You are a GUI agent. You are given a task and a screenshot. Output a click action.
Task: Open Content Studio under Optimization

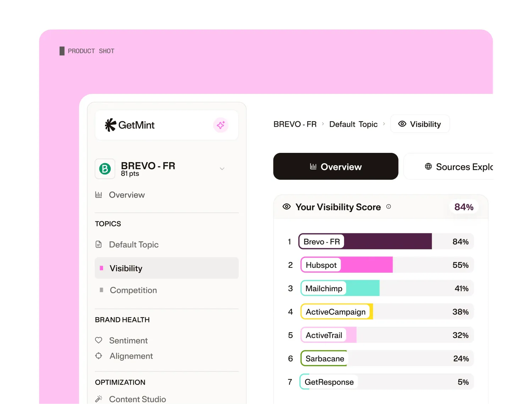click(x=138, y=399)
